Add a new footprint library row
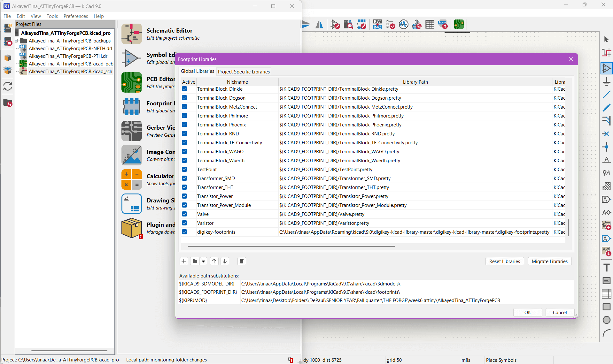The width and height of the screenshot is (613, 364). [184, 261]
